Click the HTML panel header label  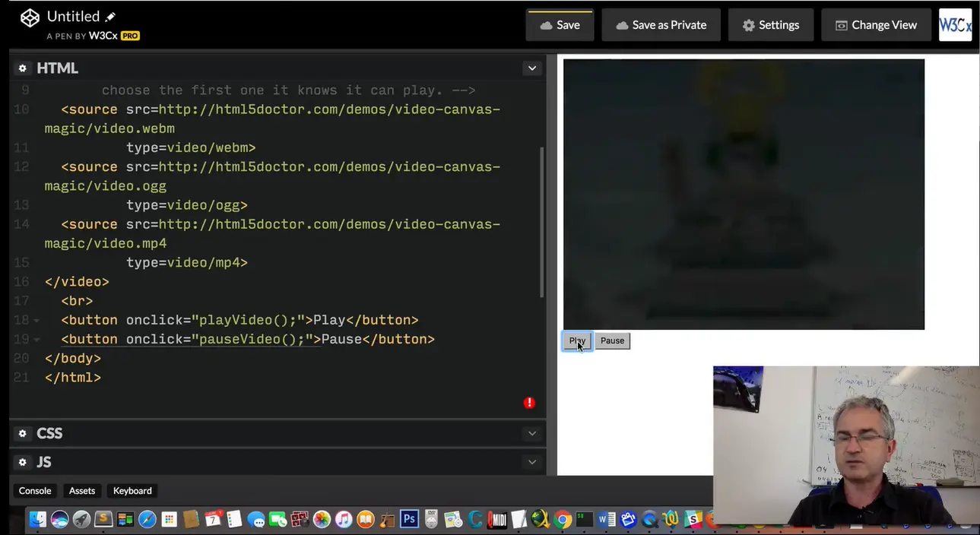click(x=57, y=68)
